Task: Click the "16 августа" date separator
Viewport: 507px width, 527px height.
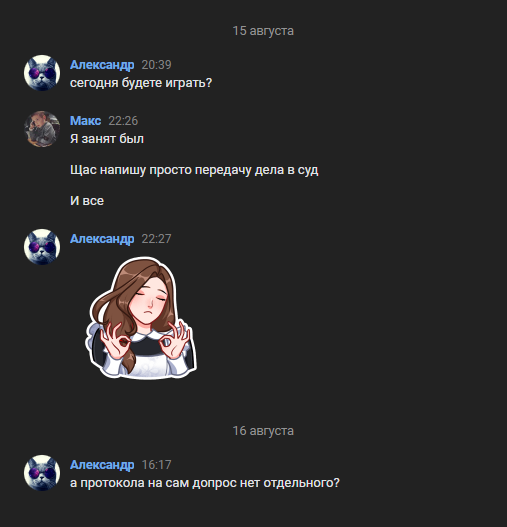Action: 263,431
